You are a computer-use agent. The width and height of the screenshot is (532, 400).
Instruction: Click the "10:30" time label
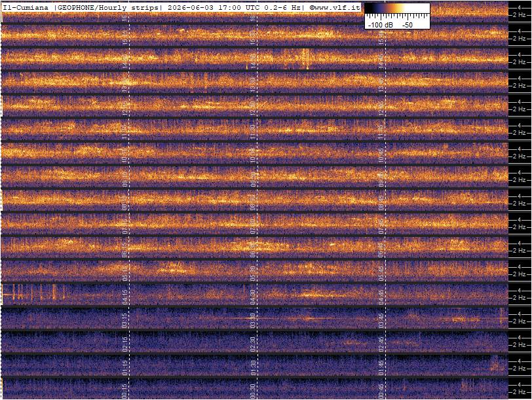click(x=253, y=156)
